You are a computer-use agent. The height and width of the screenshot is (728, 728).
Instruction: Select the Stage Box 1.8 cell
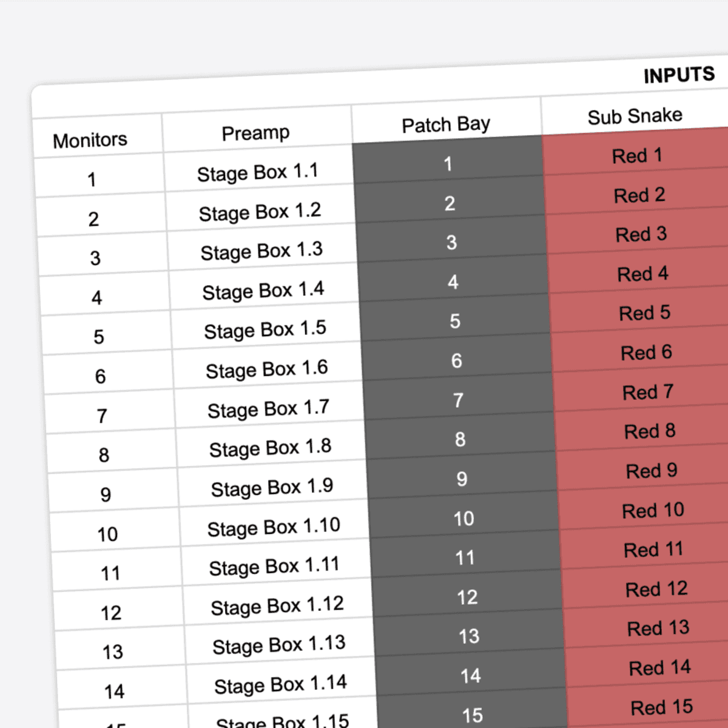point(271,448)
